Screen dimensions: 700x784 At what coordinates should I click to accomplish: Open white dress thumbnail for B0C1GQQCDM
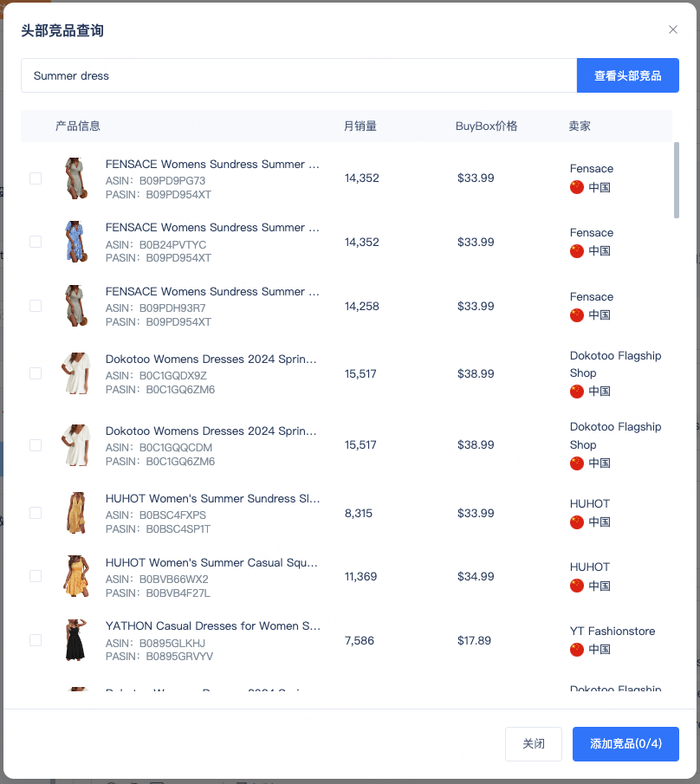click(76, 445)
